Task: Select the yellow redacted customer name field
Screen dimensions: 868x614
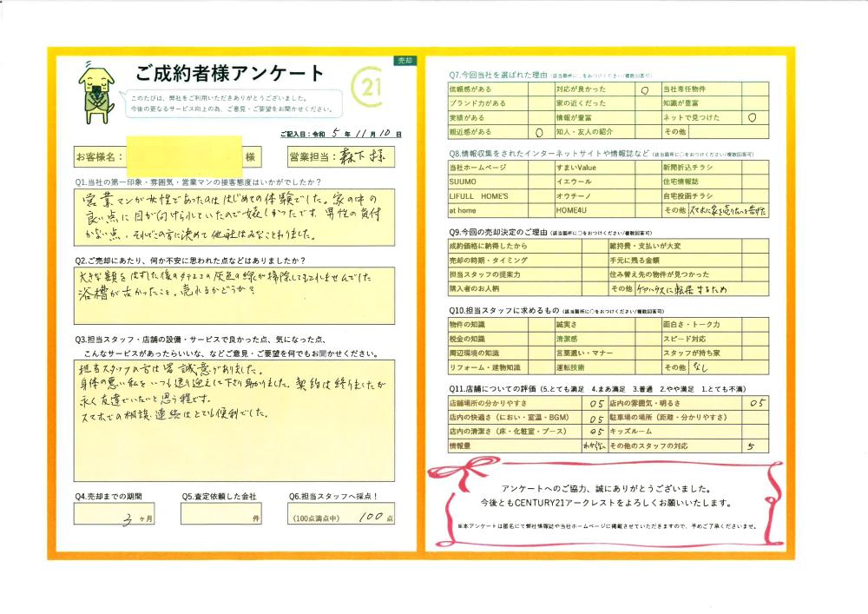Action: pos(183,157)
